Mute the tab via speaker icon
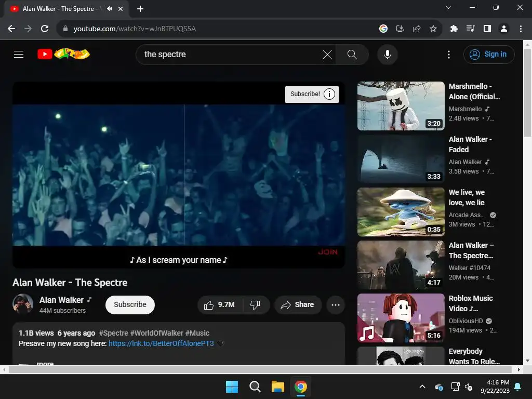Viewport: 532px width, 399px height. [x=109, y=9]
